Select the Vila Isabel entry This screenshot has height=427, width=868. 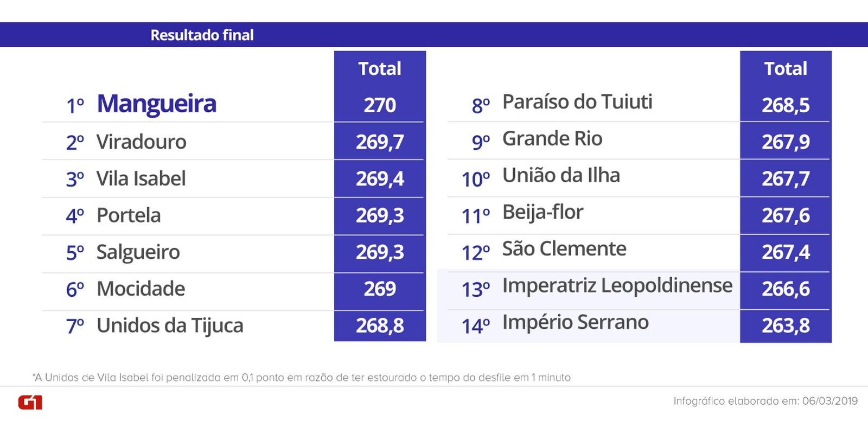coord(141,179)
